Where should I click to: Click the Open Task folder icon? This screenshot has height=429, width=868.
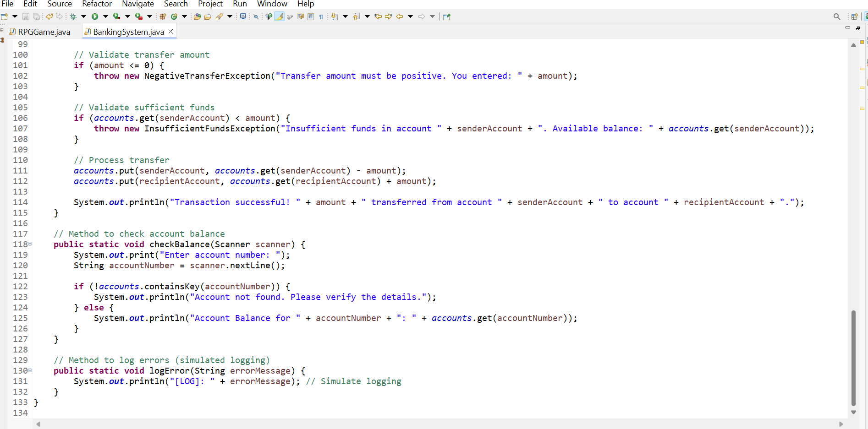(x=208, y=16)
